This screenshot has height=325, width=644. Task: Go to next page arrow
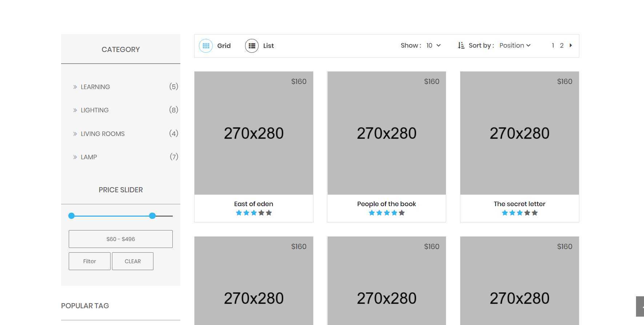pos(571,45)
